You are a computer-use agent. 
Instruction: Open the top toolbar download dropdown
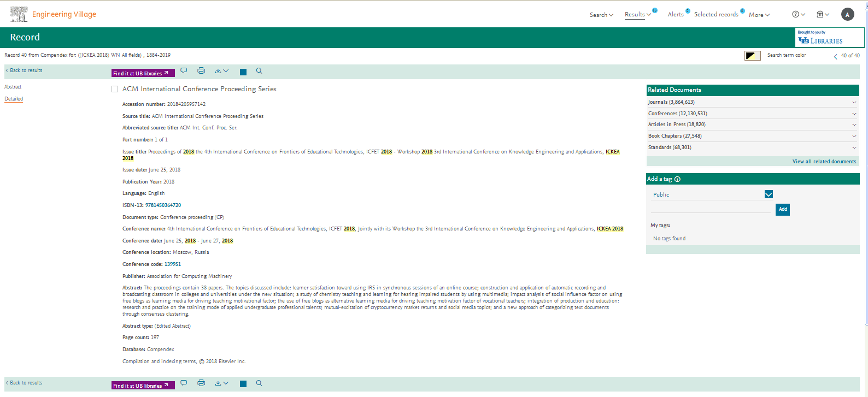pyautogui.click(x=221, y=71)
